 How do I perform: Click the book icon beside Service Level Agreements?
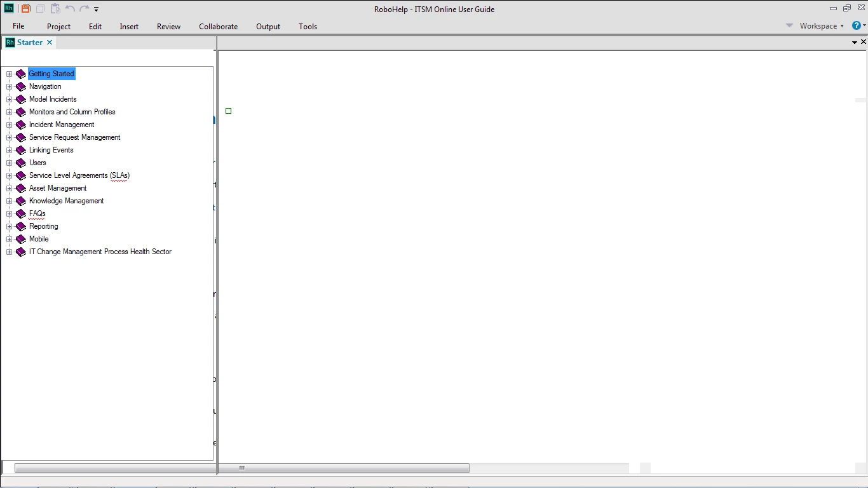[21, 175]
